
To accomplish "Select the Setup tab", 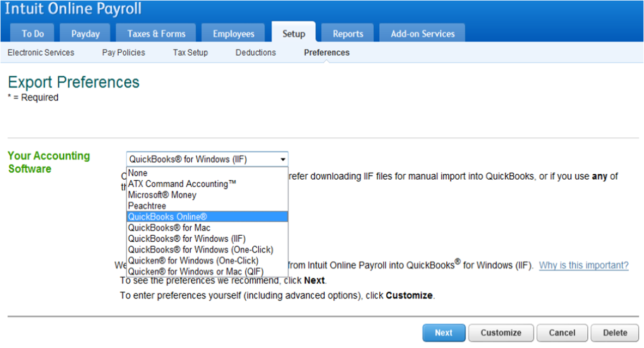I will click(294, 33).
